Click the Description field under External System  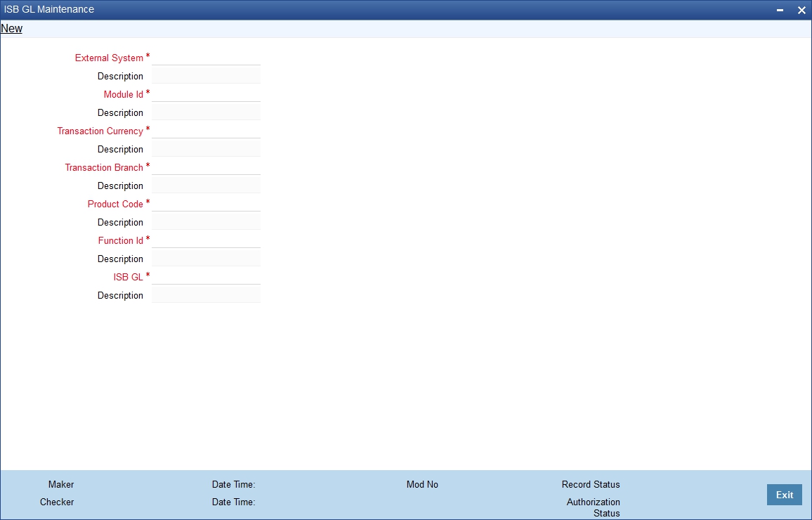click(206, 76)
